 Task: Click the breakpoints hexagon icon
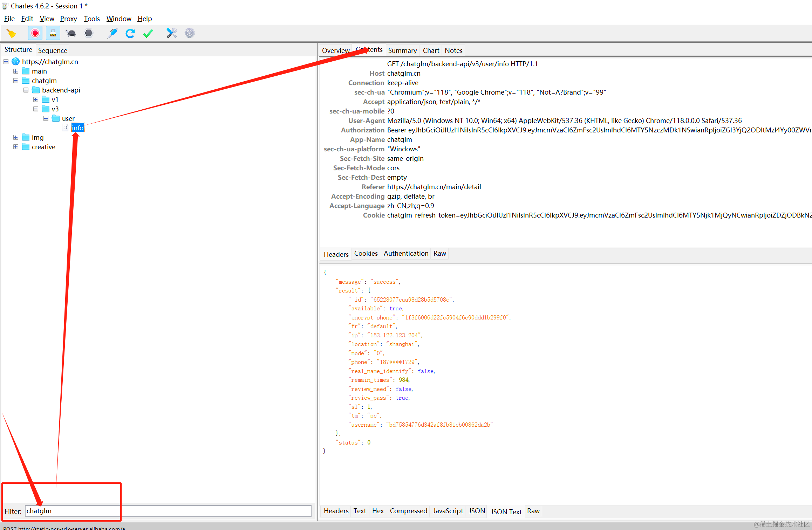[x=89, y=33]
